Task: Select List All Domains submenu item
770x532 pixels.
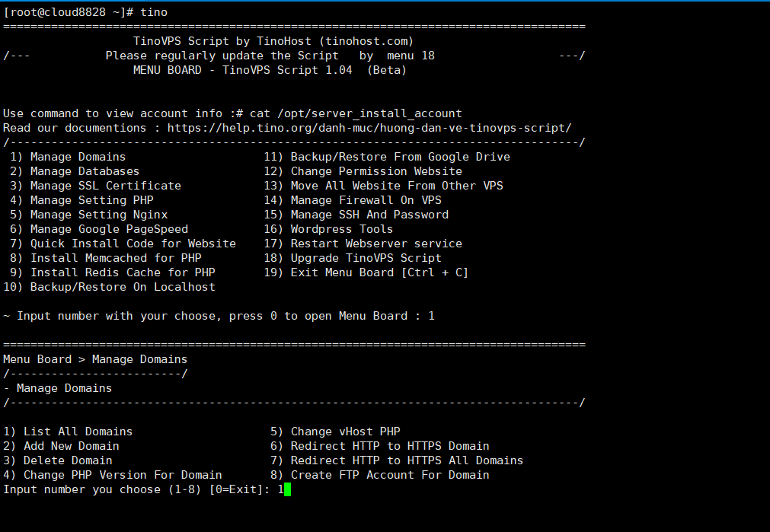Action: [x=68, y=432]
